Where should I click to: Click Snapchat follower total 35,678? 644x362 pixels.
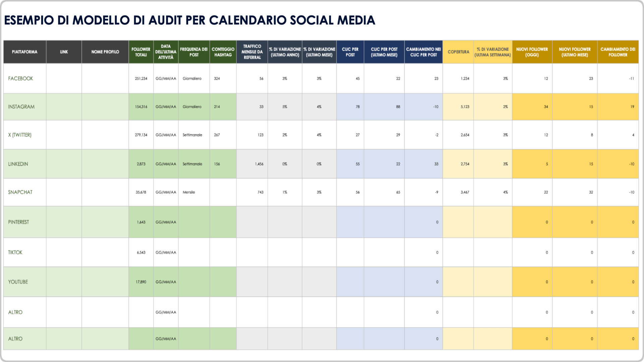tap(141, 192)
